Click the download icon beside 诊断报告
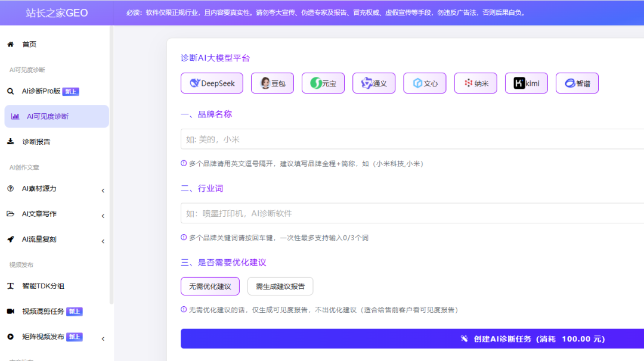The width and height of the screenshot is (644, 361). pyautogui.click(x=11, y=142)
